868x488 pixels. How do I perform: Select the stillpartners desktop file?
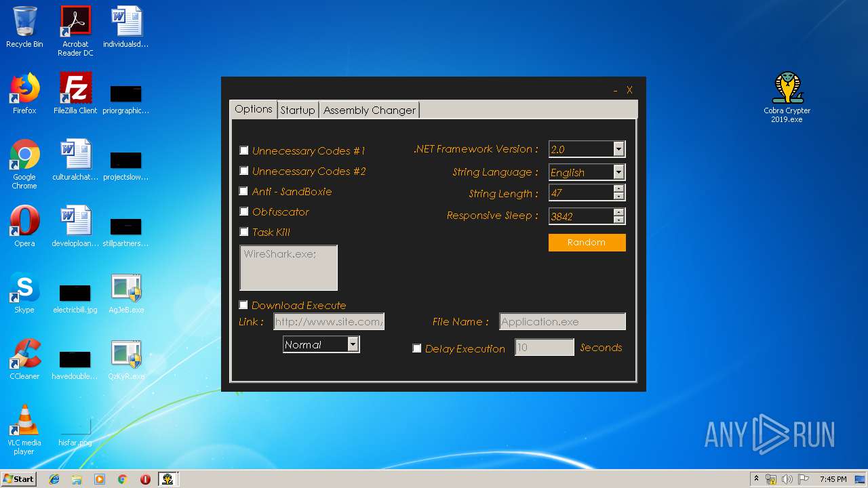tap(126, 232)
